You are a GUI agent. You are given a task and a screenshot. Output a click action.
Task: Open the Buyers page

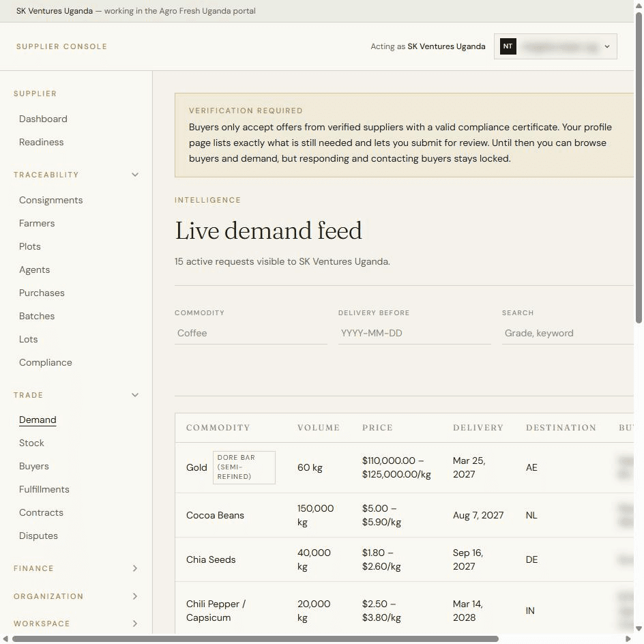pyautogui.click(x=34, y=466)
